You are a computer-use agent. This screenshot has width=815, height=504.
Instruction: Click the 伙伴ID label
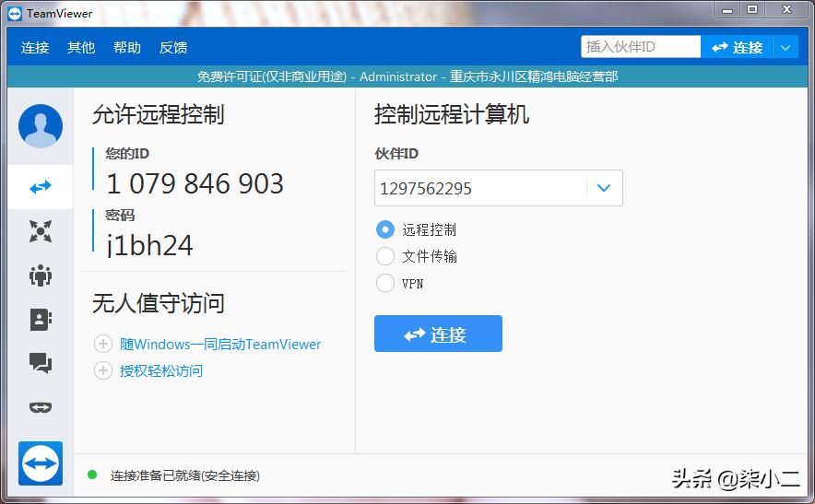[x=396, y=153]
